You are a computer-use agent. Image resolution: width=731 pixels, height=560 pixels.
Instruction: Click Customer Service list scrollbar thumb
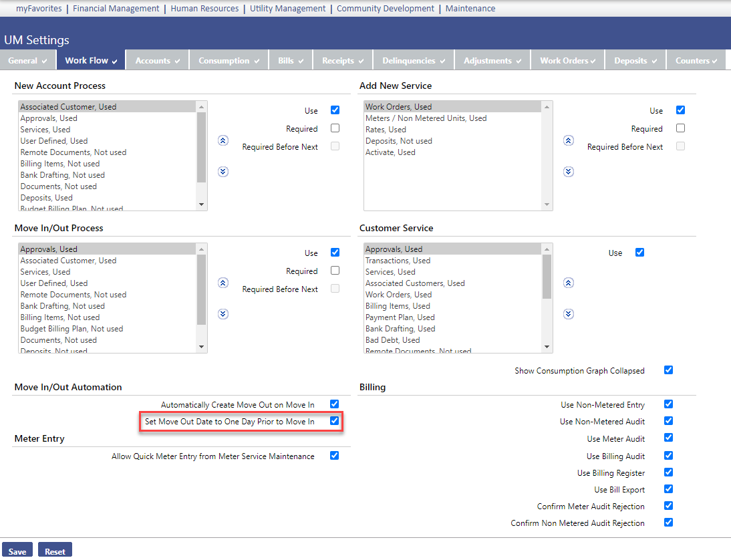coord(547,277)
